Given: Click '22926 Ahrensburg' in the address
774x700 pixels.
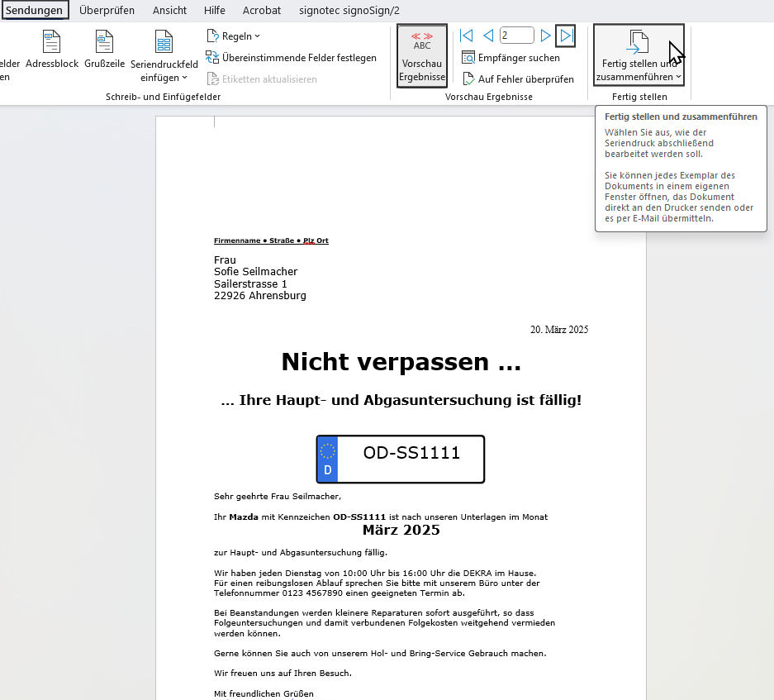Looking at the screenshot, I should (260, 295).
